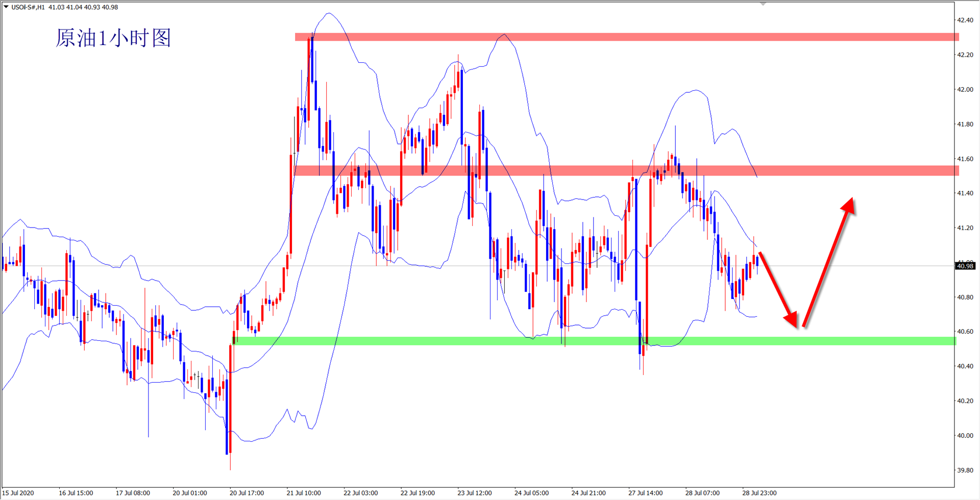Click the chart shift triangle marker at top
Screen dimensions: 980x500
pyautogui.click(x=763, y=4)
